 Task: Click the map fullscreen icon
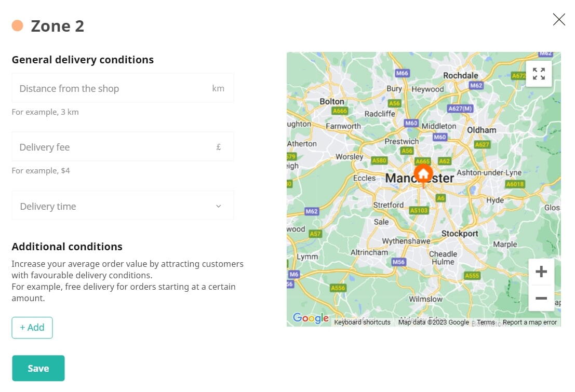(x=539, y=73)
